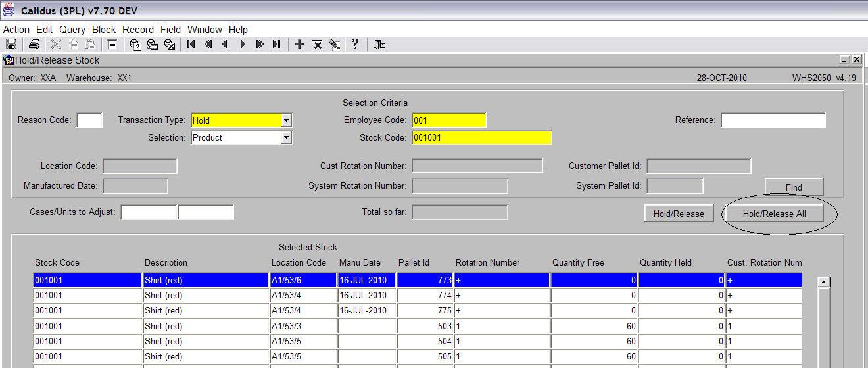Select Pallet Id 505 cell

[x=425, y=357]
